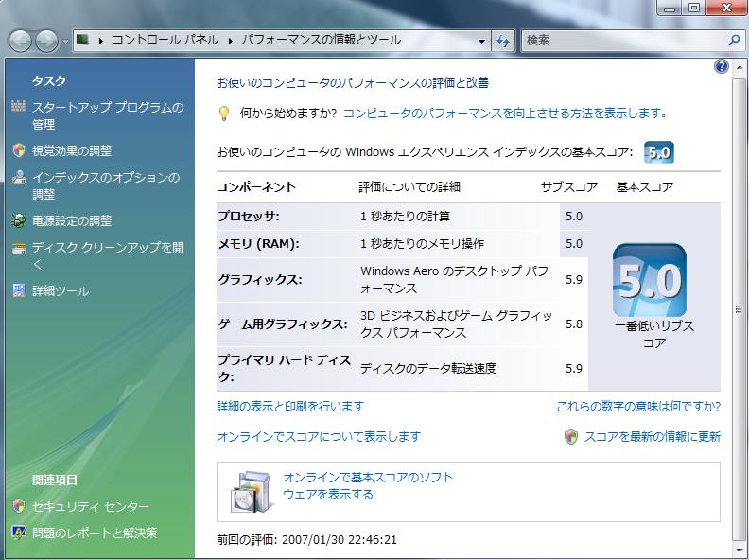The image size is (749, 560).
Task: Click 1 秒あたりのメモリ操作 description text
Action: 423,244
